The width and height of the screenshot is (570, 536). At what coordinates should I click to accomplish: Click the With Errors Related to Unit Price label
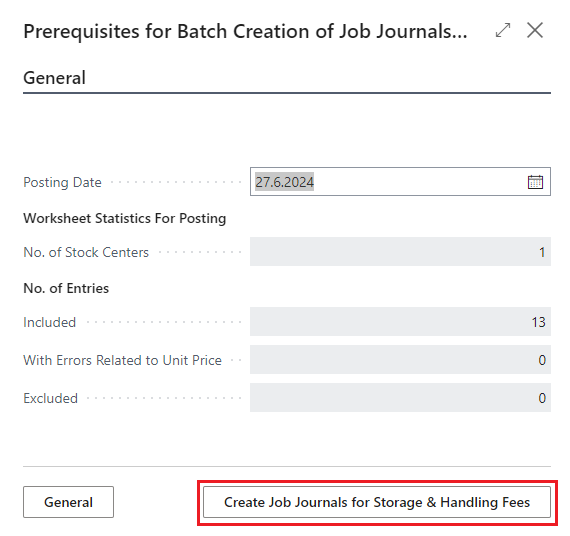(123, 360)
